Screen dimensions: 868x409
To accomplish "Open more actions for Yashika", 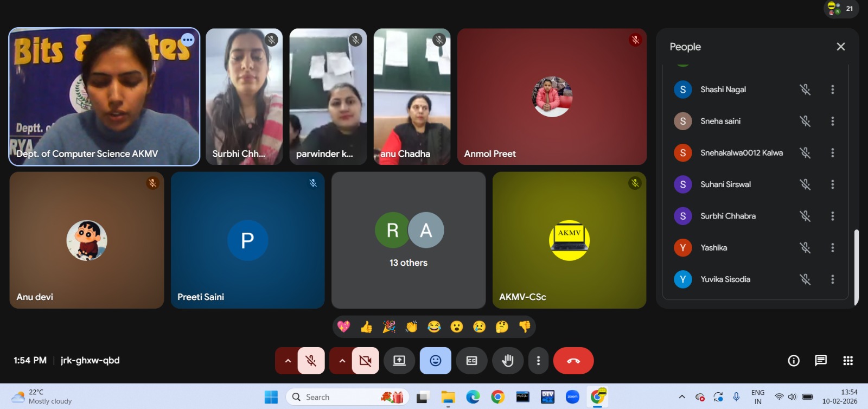I will click(832, 248).
